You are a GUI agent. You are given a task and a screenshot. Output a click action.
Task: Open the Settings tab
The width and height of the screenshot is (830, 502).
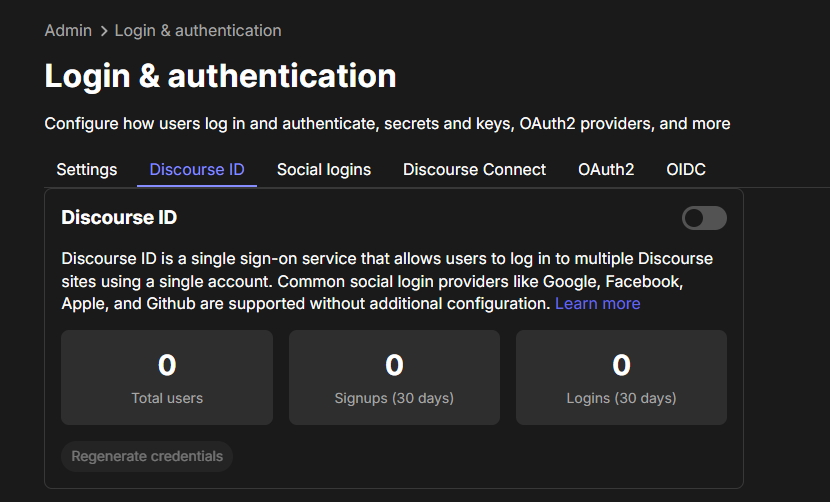tap(87, 169)
